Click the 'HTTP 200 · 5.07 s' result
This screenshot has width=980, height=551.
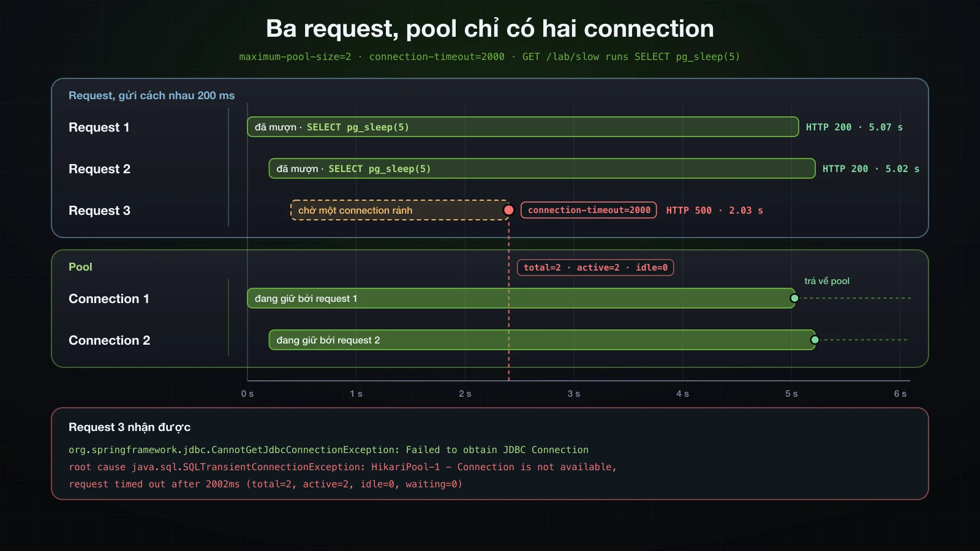click(854, 127)
